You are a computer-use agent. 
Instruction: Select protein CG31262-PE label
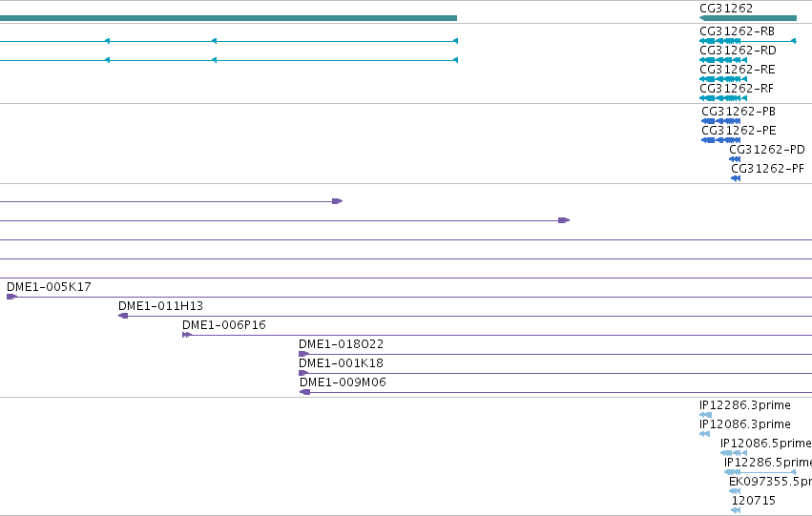(x=739, y=131)
